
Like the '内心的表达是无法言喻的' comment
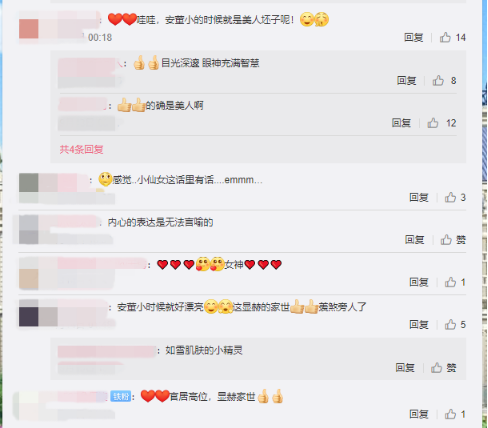point(453,240)
